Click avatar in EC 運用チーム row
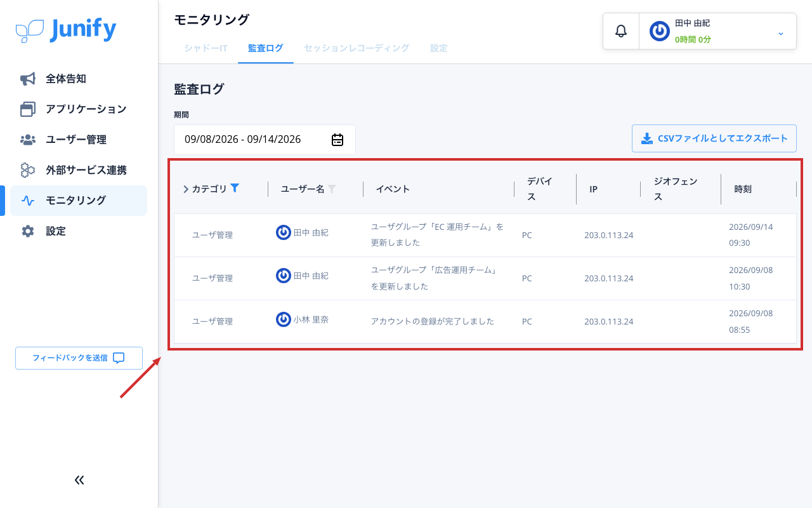The height and width of the screenshot is (508, 812). pyautogui.click(x=284, y=232)
